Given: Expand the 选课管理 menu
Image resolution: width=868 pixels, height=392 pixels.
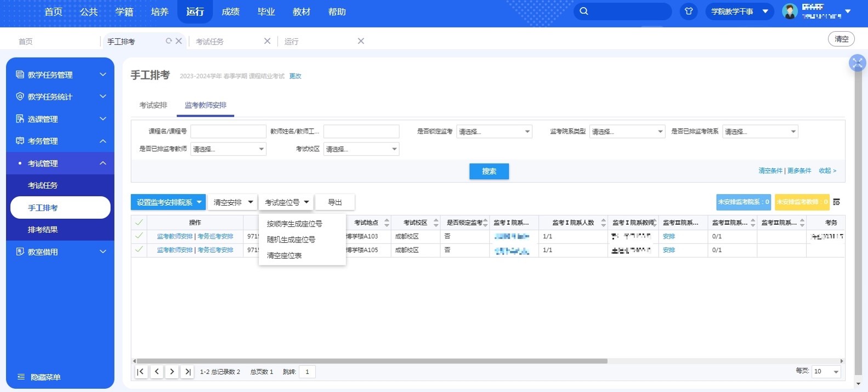Looking at the screenshot, I should click(103, 119).
